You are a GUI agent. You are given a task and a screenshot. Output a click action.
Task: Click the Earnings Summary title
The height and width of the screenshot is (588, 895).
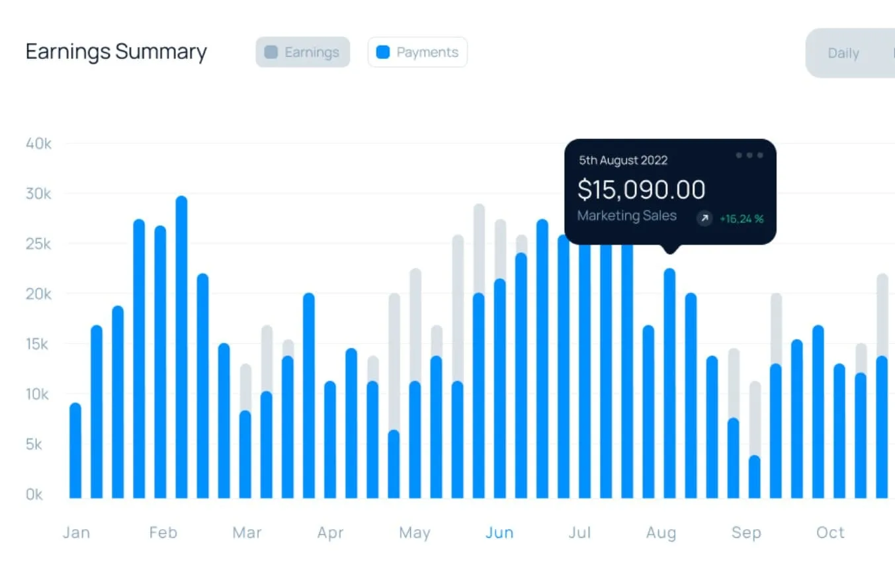point(116,52)
